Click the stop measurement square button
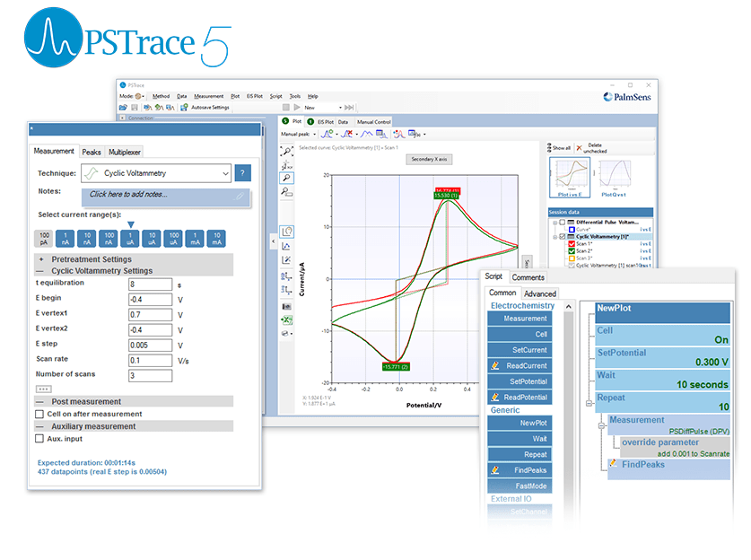This screenshot has width=751, height=560. coord(286,108)
